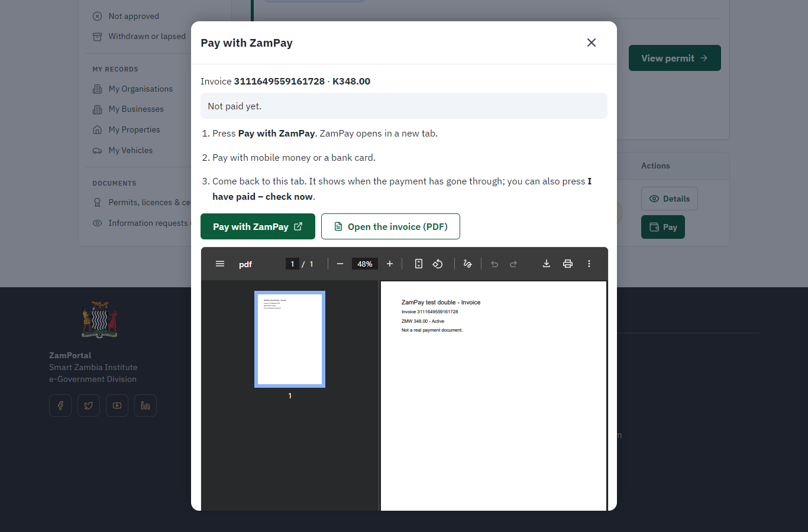Print the invoice PDF
Screen dimensions: 808x532
pos(568,264)
